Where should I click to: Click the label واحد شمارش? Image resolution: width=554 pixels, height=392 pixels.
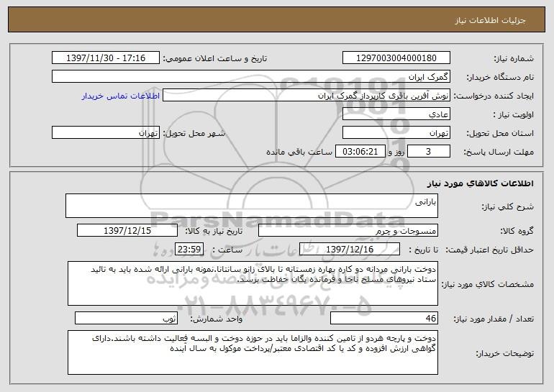click(217, 319)
